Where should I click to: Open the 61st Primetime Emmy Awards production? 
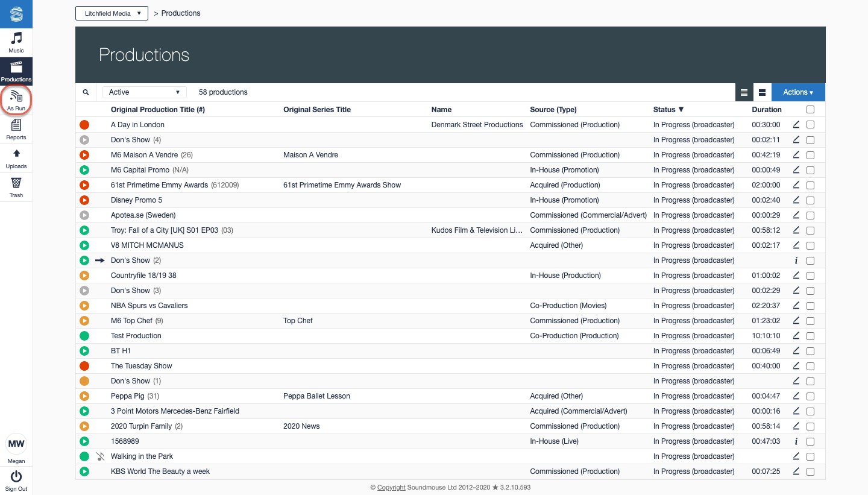click(160, 185)
